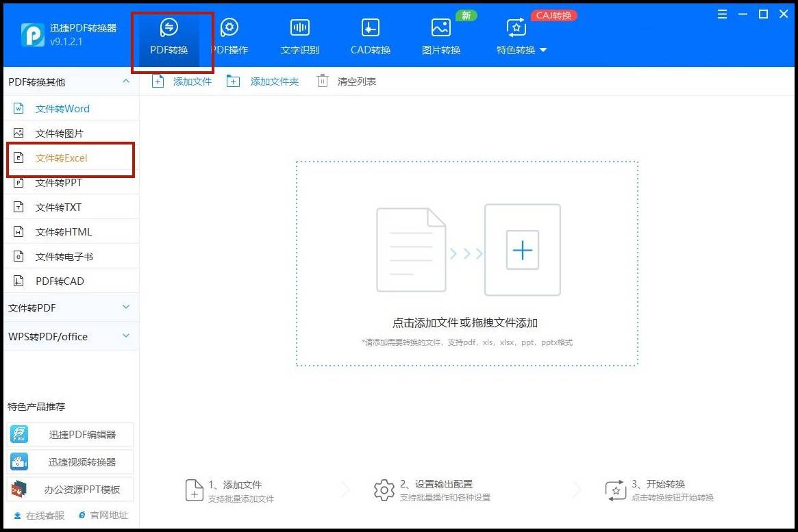Open the 文字识别 tab
The image size is (798, 532).
300,36
